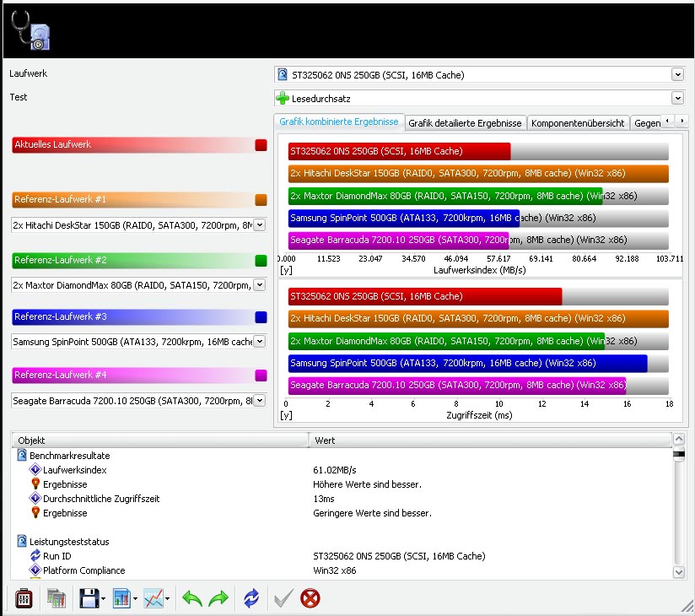Viewport: 695px width, 616px height.
Task: Click the bulb icon of the Höhere Werte row
Action: click(36, 484)
